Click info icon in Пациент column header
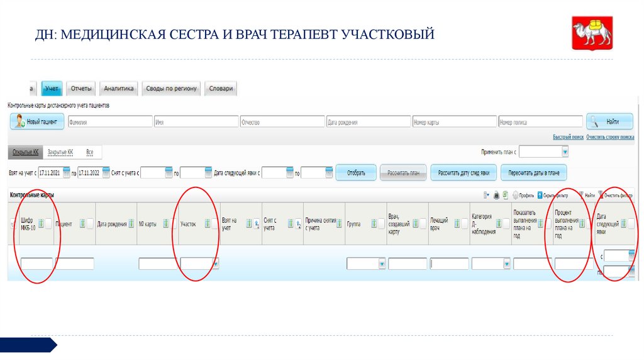 (82, 223)
